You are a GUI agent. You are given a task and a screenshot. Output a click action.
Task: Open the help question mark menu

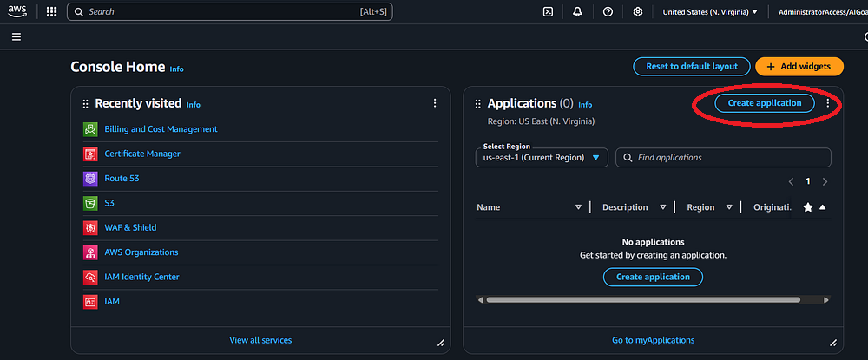tap(608, 12)
